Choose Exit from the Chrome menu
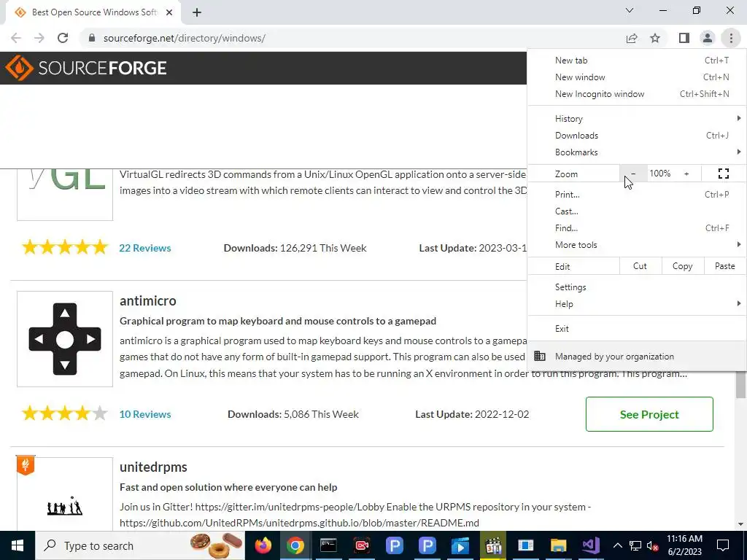 636,329
